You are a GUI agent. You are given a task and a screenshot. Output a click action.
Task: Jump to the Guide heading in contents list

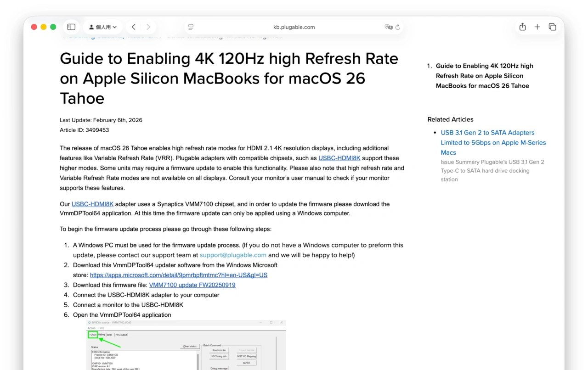(484, 76)
